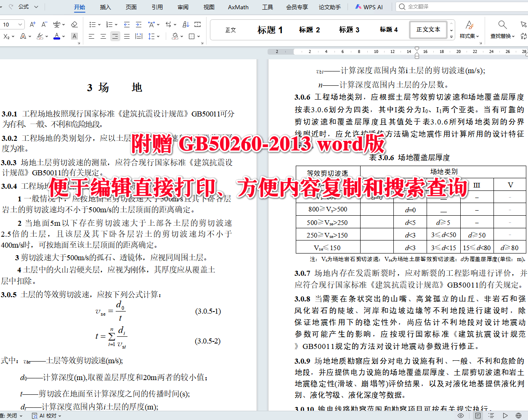Toggle eye protection mode icon
528x420 pixels.
pyautogui.click(x=461, y=415)
